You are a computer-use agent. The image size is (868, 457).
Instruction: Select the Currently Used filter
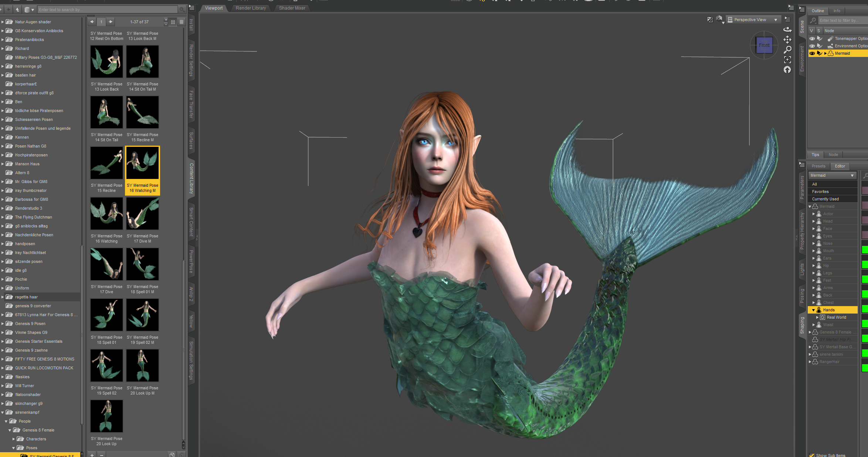point(825,199)
